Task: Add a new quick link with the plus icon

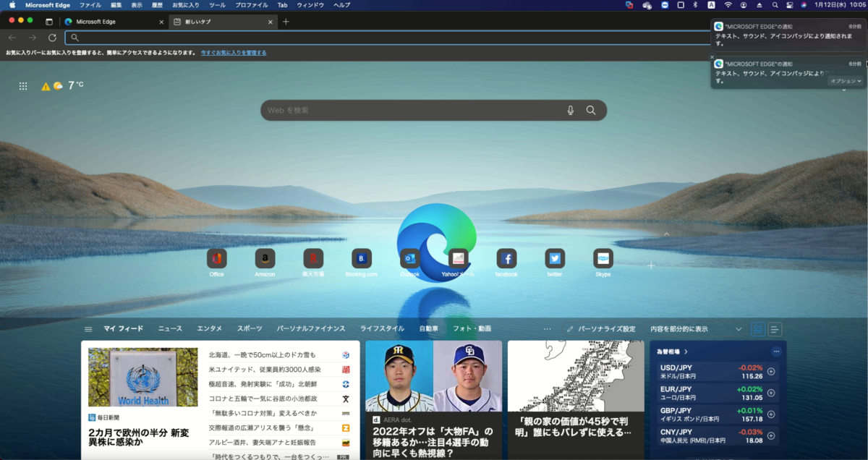Action: [x=651, y=265]
